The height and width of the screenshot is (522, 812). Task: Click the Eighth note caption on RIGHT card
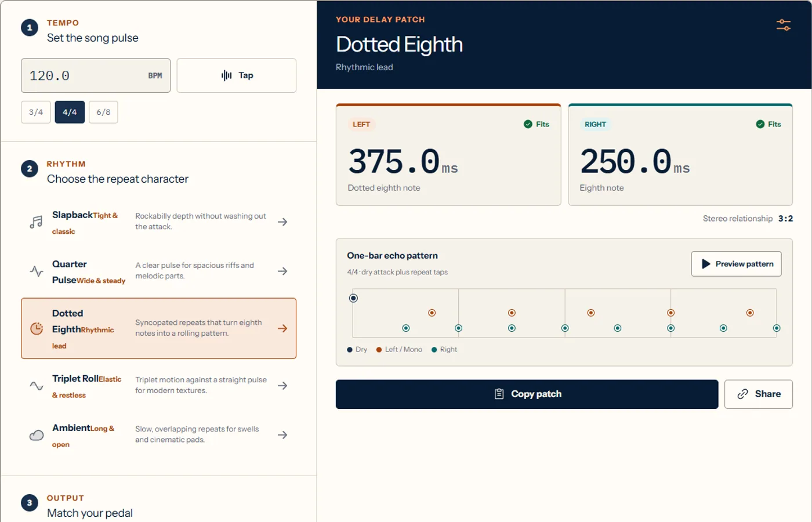click(x=601, y=188)
